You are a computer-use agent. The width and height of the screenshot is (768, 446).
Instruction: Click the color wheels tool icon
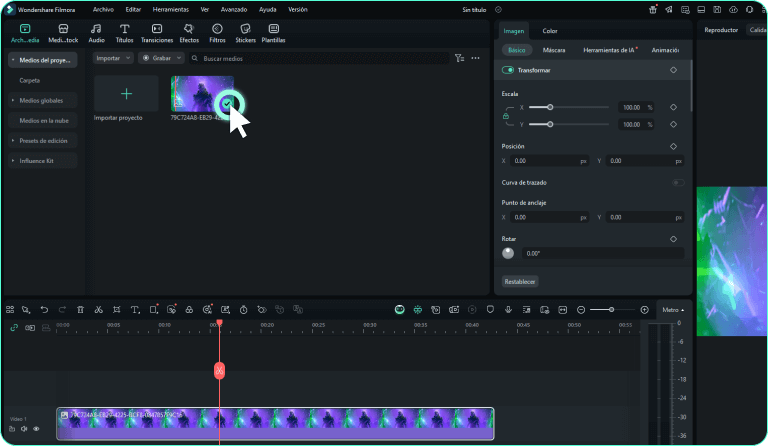pyautogui.click(x=189, y=309)
